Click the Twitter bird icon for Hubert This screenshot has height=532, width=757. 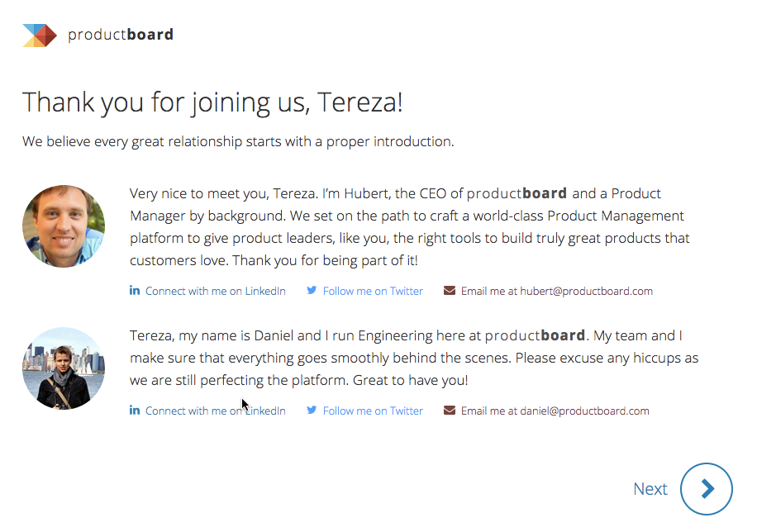[312, 291]
